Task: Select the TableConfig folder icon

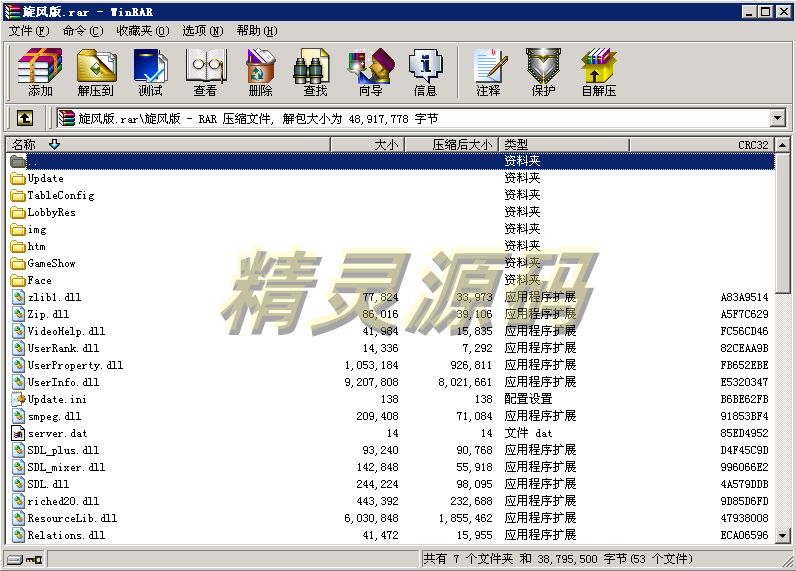Action: coord(18,195)
